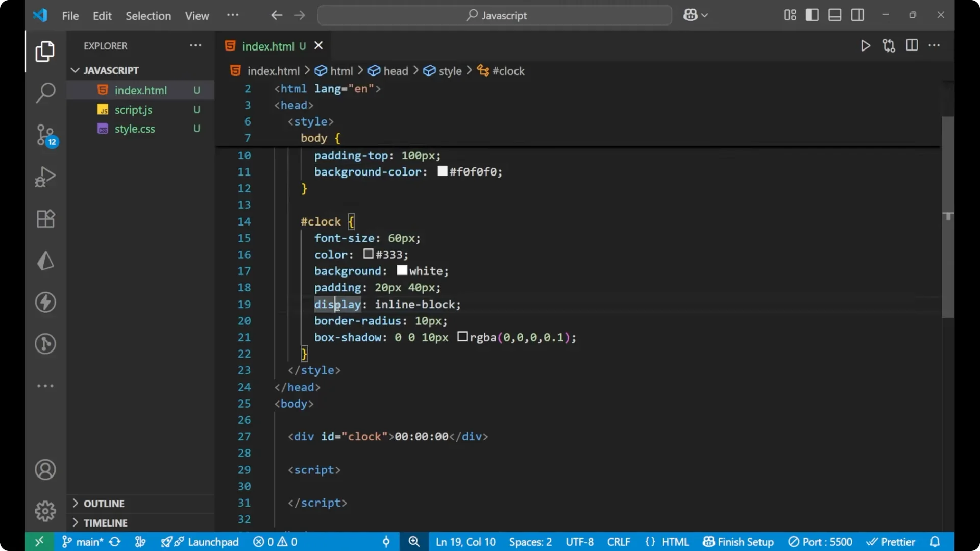Click the head breadcrumb item
This screenshot has height=551, width=980.
(395, 71)
